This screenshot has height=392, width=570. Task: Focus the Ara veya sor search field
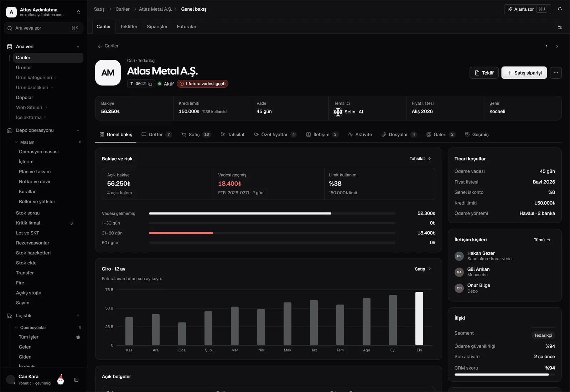point(43,28)
